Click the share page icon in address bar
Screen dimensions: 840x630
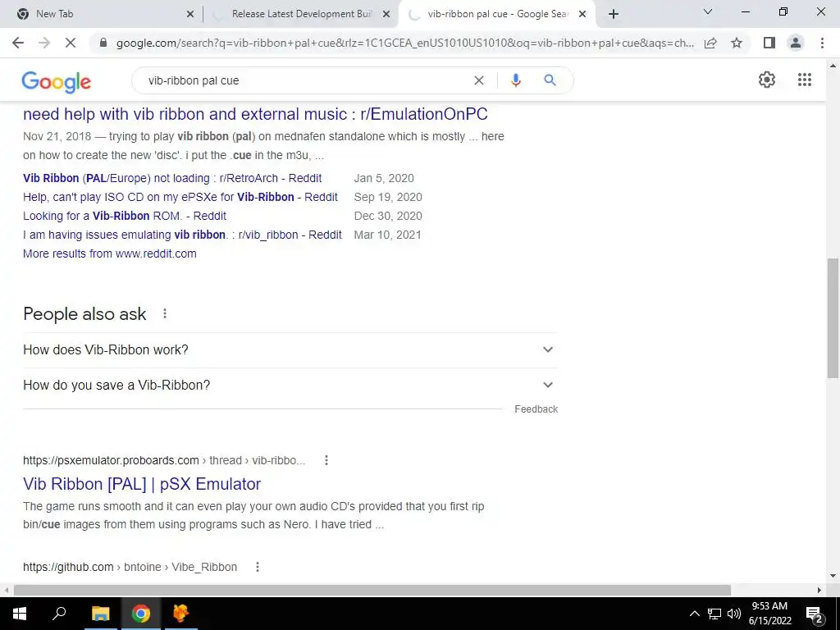point(710,43)
